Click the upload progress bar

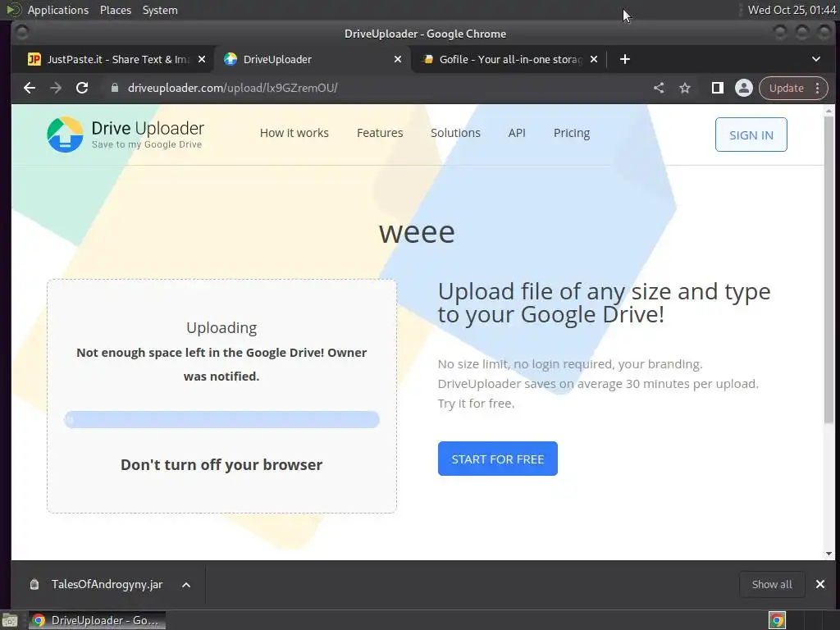coord(221,419)
